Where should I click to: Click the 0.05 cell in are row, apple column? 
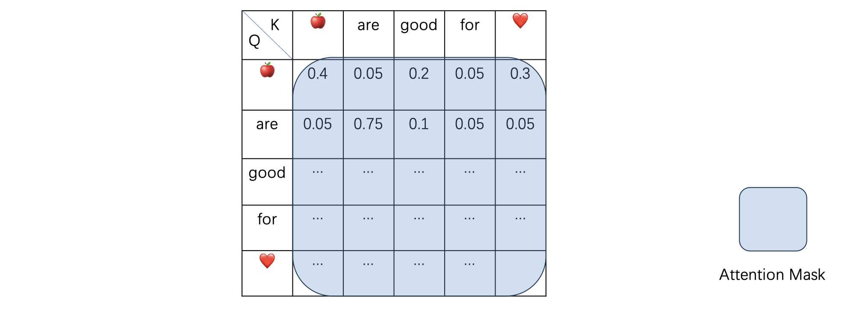click(x=318, y=135)
